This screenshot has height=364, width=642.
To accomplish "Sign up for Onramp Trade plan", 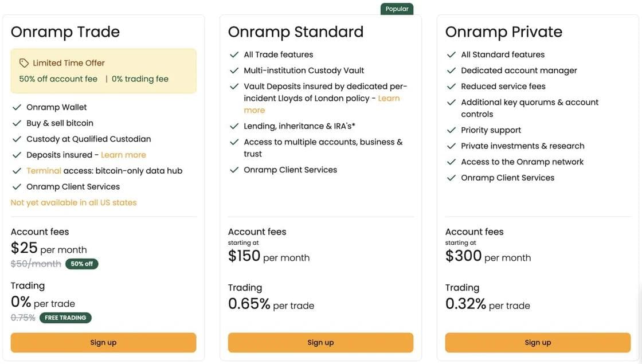I will (x=103, y=343).
